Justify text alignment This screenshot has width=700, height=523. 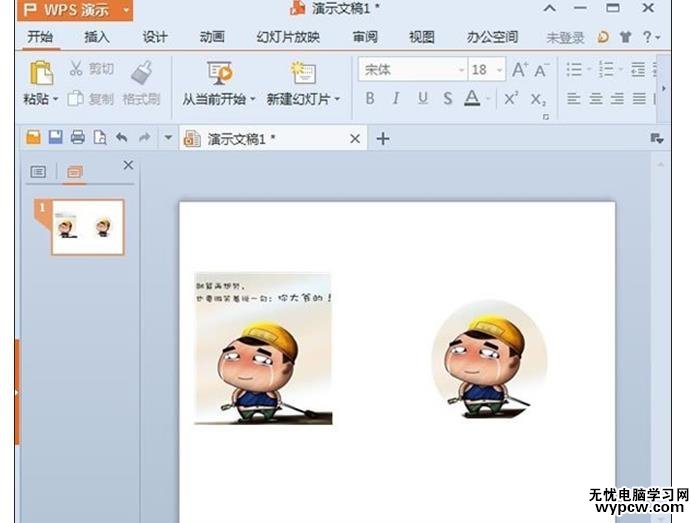[639, 98]
